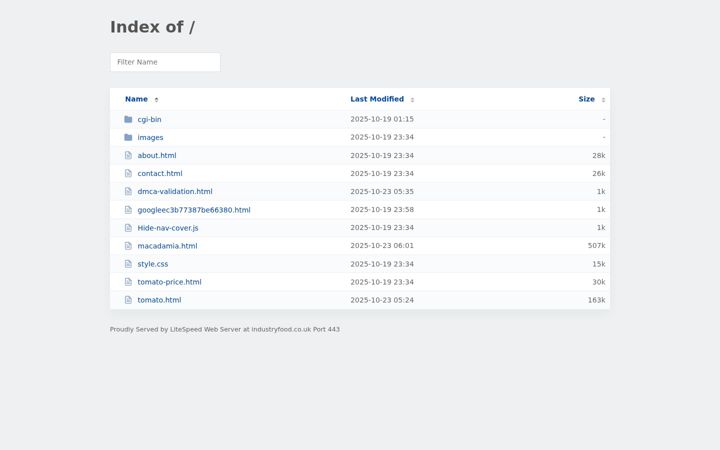Click the 2025-10-23 06:01 modified date

(x=382, y=245)
